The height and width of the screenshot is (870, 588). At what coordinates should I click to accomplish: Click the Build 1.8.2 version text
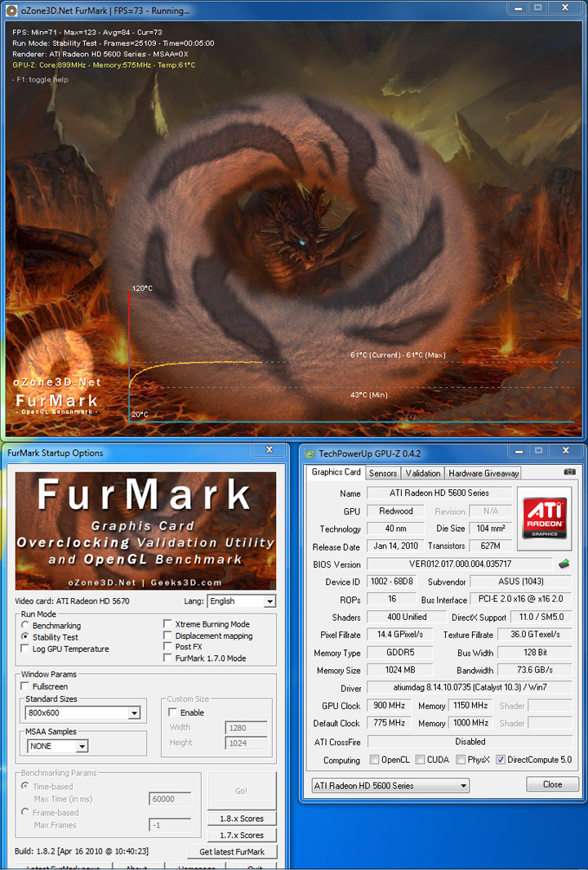point(82,851)
